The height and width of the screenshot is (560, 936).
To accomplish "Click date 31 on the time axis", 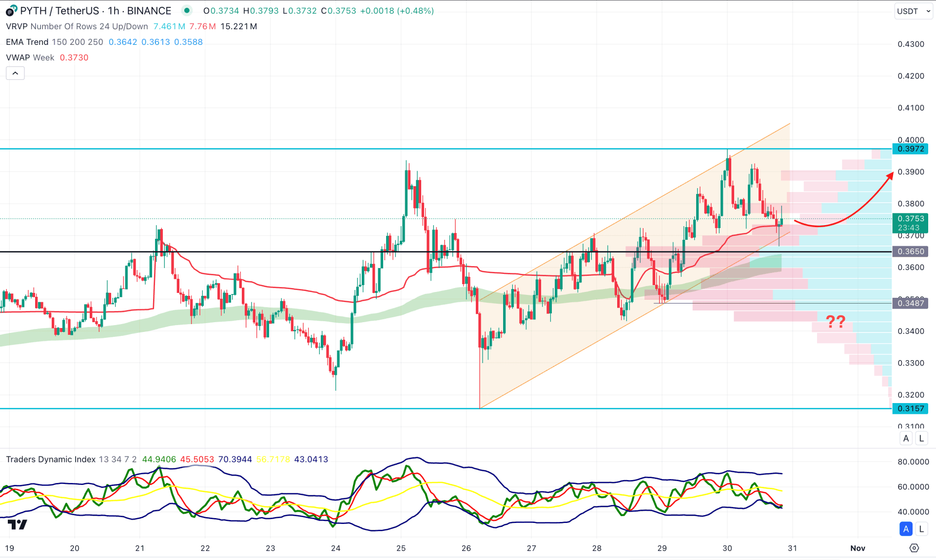I will (x=792, y=548).
